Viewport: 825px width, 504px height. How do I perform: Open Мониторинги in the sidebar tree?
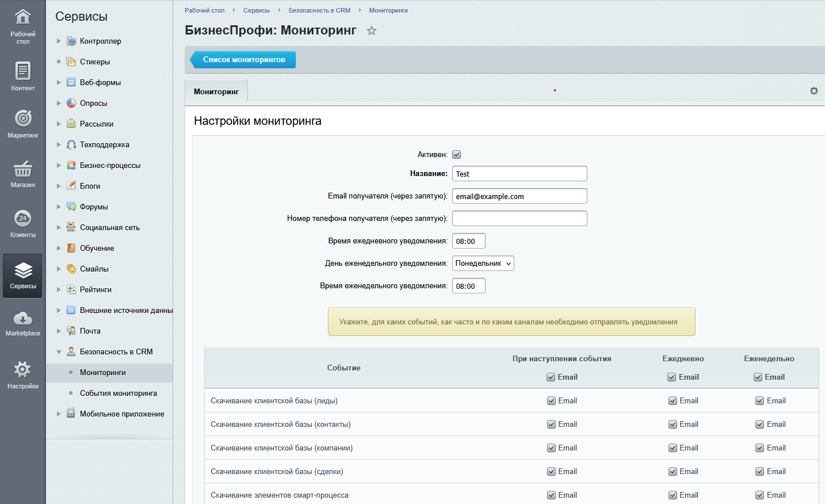click(103, 373)
